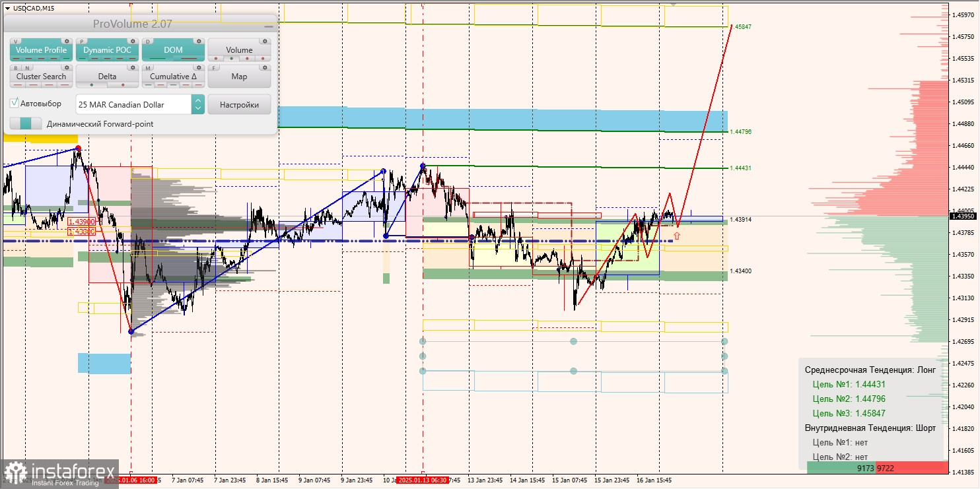This screenshot has height=489, width=980.
Task: Toggle the Cluster Search indicator
Action: (41, 76)
